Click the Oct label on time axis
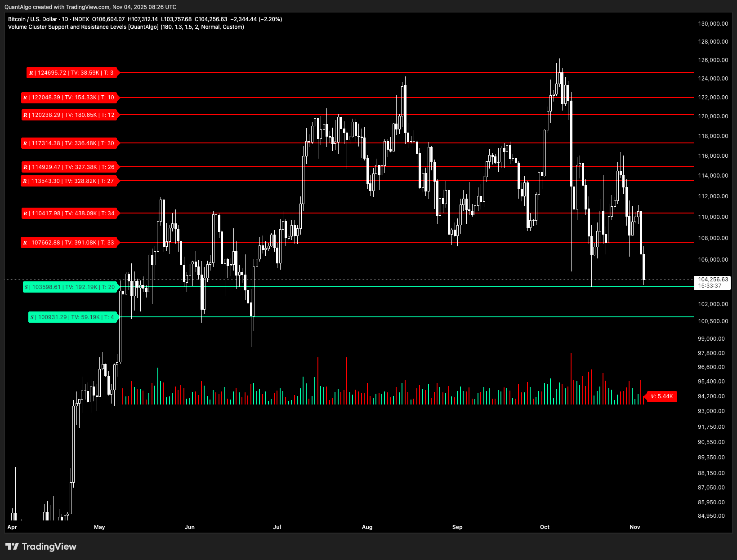Viewport: 737px width, 560px height. 545,527
